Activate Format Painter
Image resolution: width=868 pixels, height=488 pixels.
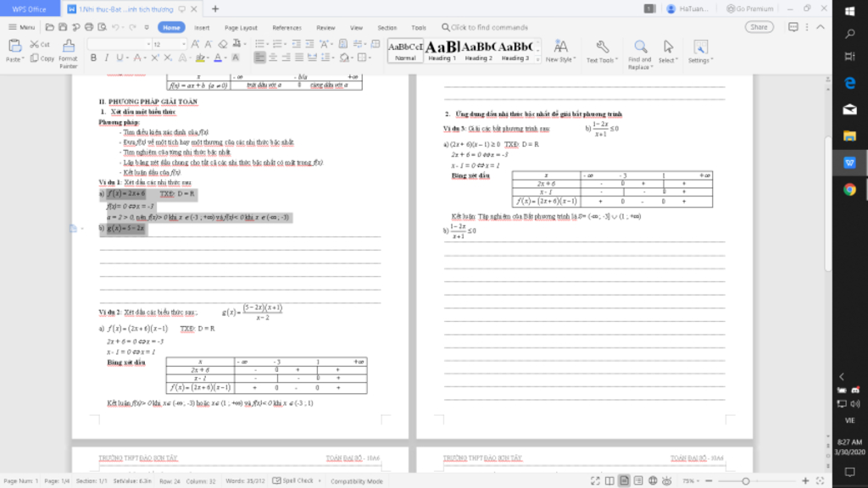(x=68, y=53)
